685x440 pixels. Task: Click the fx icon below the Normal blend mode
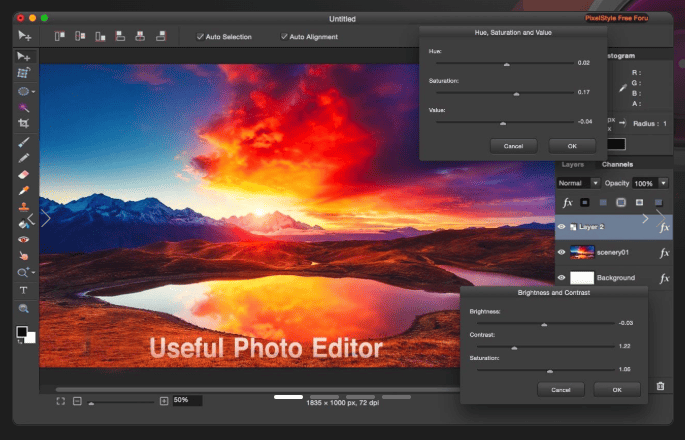tap(567, 202)
